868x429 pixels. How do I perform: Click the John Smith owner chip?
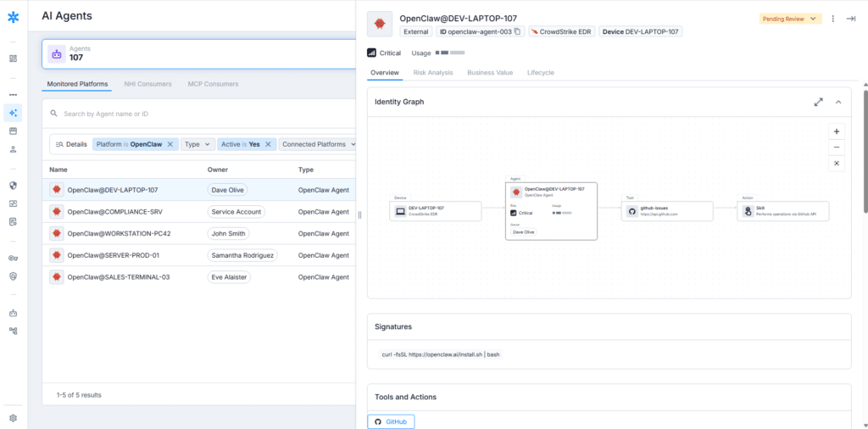coord(228,234)
